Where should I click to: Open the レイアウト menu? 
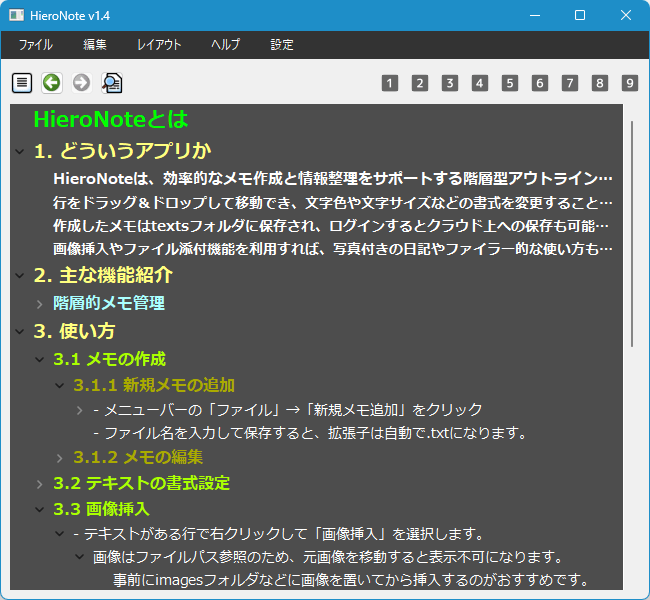(x=159, y=44)
